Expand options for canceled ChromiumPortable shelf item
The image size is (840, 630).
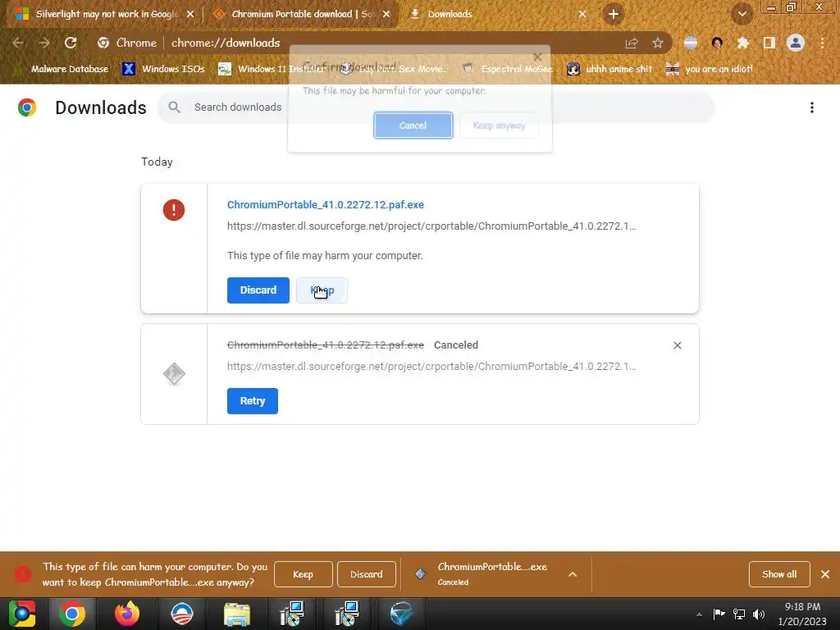pos(573,574)
